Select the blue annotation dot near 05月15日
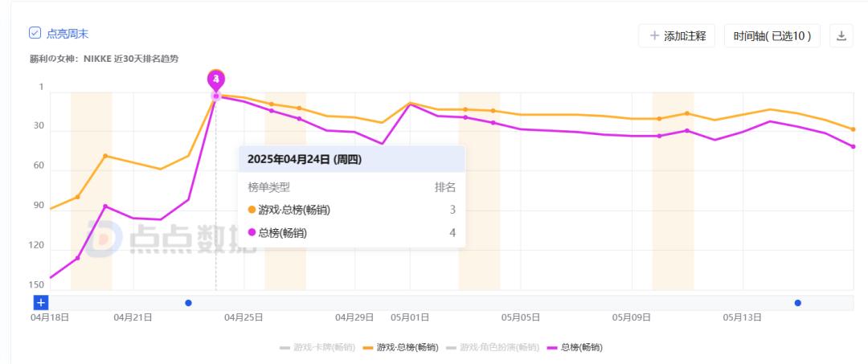This screenshot has width=868, height=364. pos(797,303)
